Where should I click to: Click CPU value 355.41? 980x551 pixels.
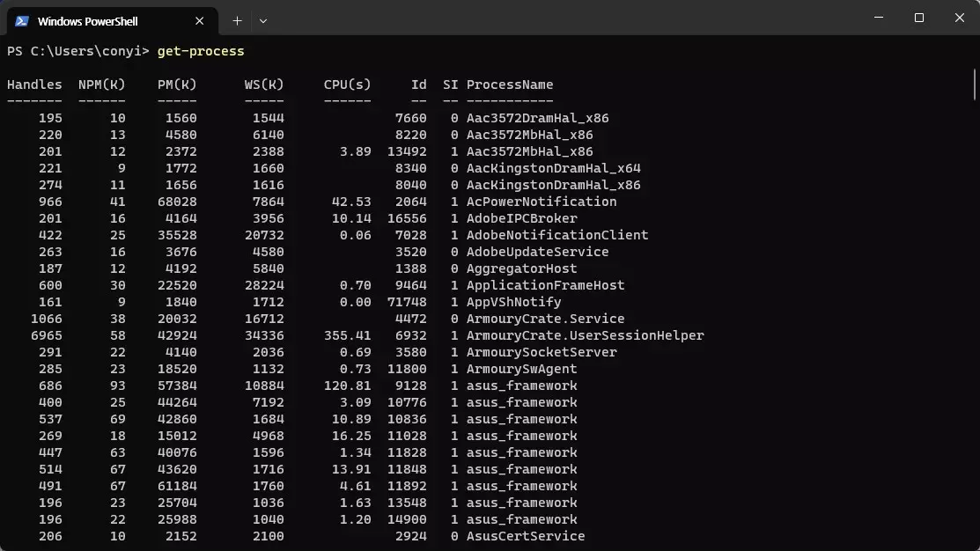coord(347,335)
